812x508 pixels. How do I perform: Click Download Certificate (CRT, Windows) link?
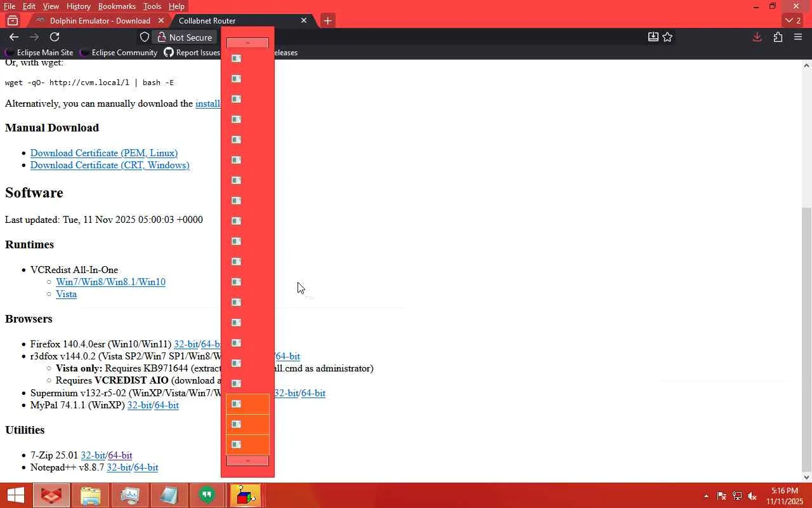pos(110,165)
